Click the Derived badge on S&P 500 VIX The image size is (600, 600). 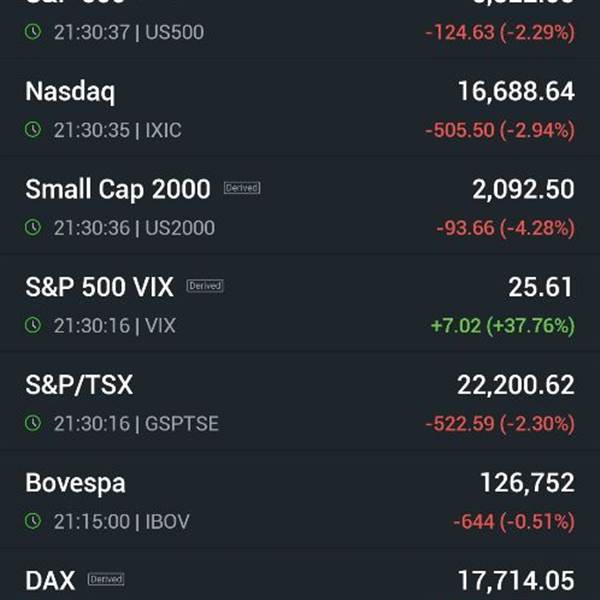(x=205, y=286)
